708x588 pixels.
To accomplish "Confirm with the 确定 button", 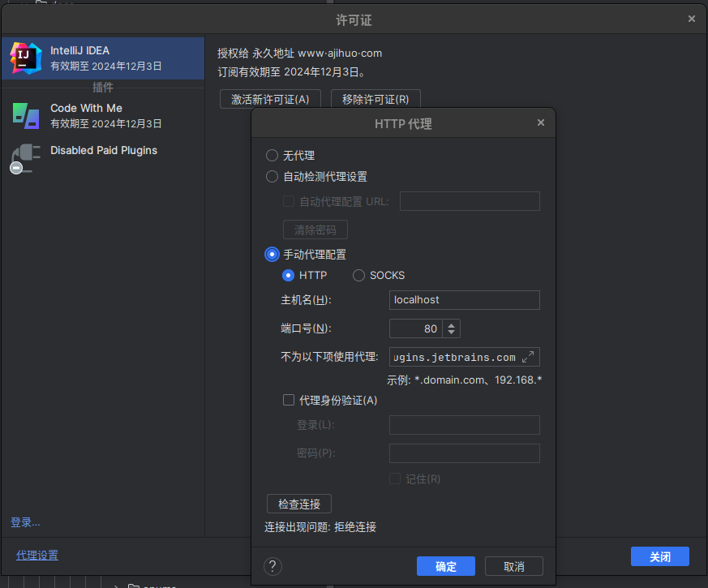I will coord(445,566).
